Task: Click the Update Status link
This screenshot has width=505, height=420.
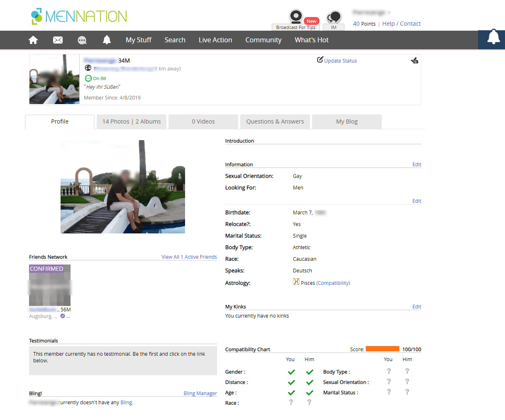Action: click(x=340, y=61)
